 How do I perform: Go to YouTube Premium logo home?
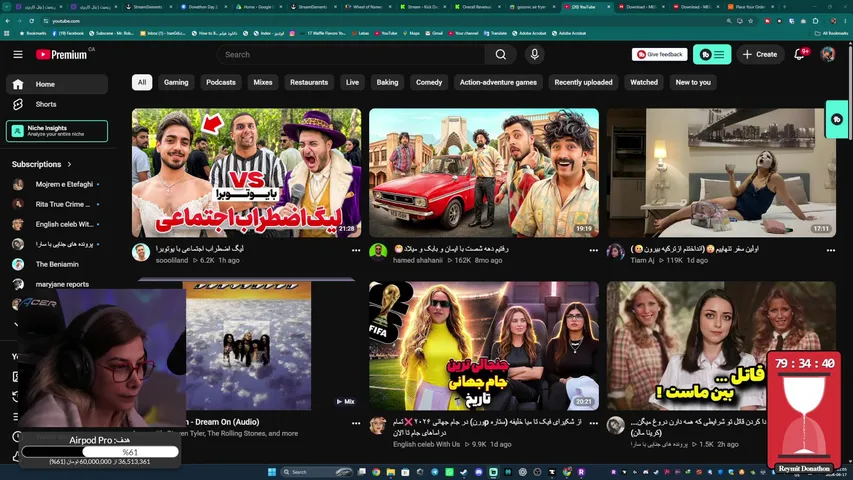pyautogui.click(x=61, y=54)
